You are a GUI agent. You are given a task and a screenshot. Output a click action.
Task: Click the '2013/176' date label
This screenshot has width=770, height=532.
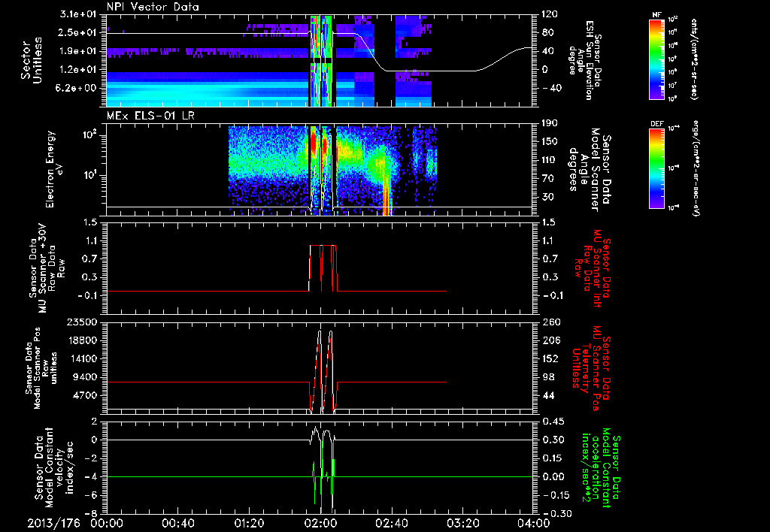tap(53, 523)
